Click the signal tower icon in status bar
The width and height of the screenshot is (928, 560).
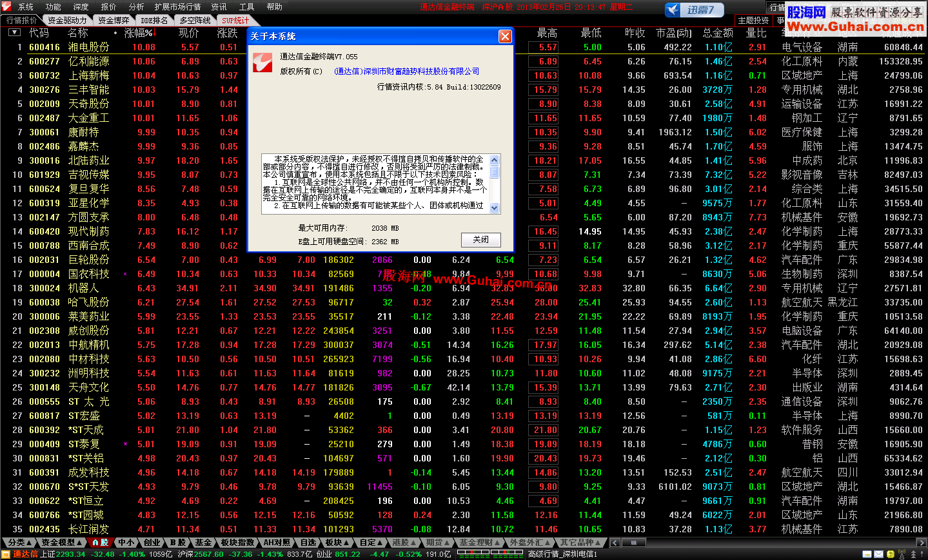pos(902,554)
